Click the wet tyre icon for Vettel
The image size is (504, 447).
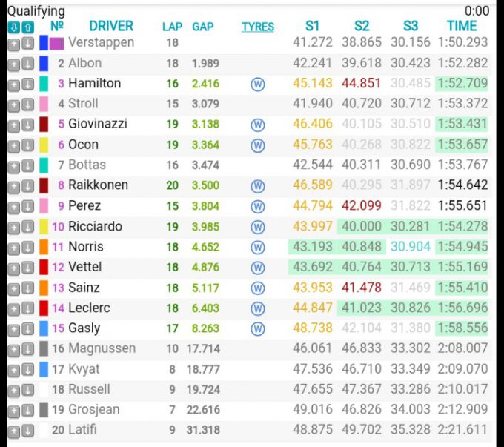click(258, 268)
